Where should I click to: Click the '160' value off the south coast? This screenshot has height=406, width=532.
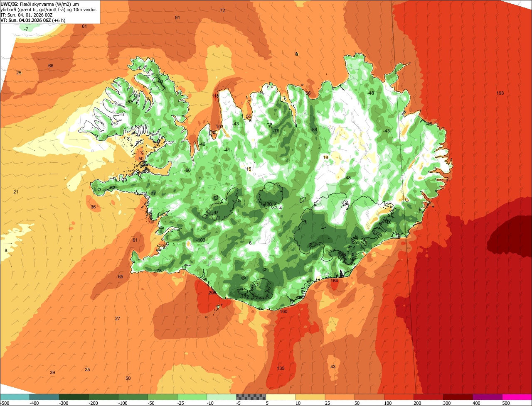pyautogui.click(x=283, y=311)
